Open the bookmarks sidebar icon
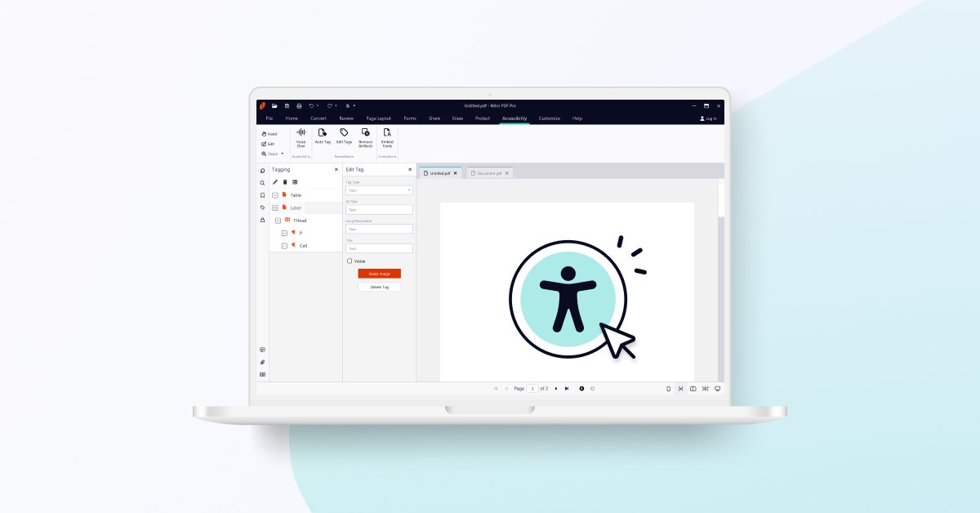This screenshot has height=513, width=980. coord(262,195)
